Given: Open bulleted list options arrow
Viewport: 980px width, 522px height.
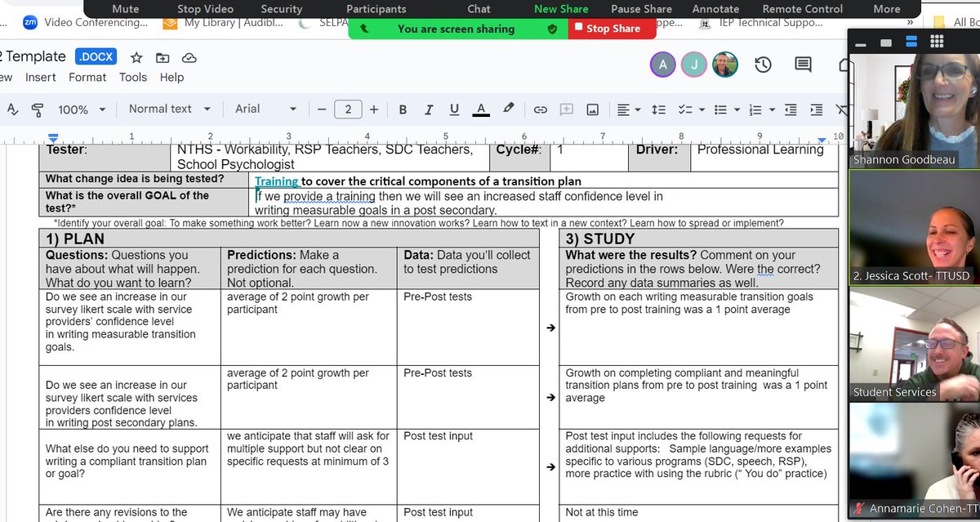Looking at the screenshot, I should pos(737,109).
